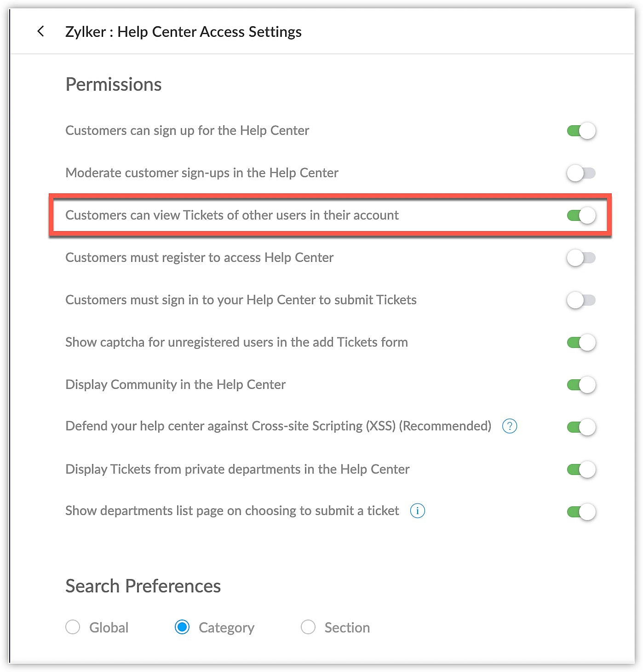Screen dimensions: 643x672
Task: Disable Display Community in the Help Center
Action: [x=581, y=385]
